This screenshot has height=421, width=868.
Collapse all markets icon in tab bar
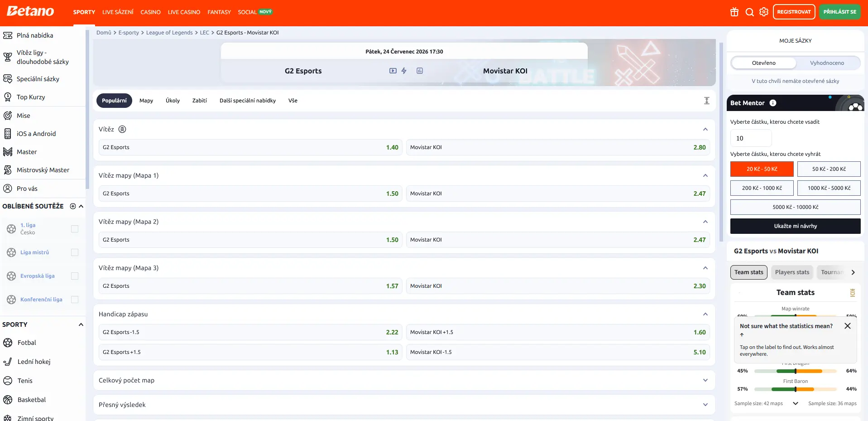tap(707, 101)
